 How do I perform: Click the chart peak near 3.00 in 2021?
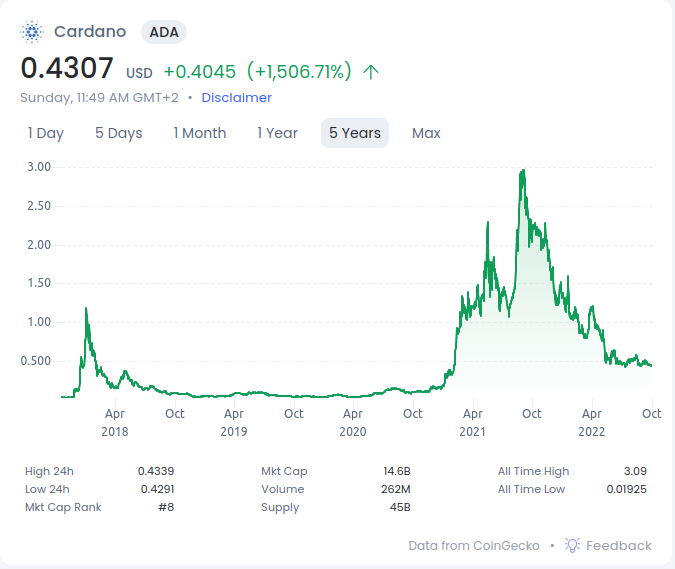pyautogui.click(x=523, y=172)
